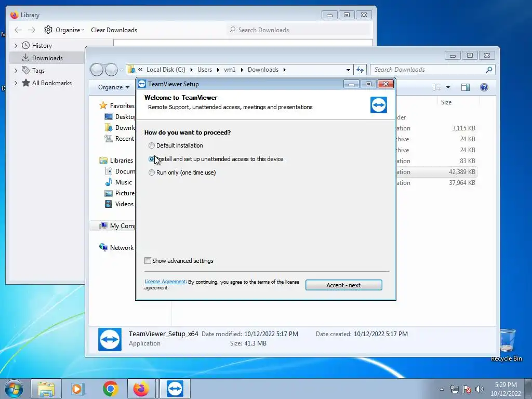Click change view icon in Explorer toolbar
Screen dimensions: 532x399
(436, 87)
